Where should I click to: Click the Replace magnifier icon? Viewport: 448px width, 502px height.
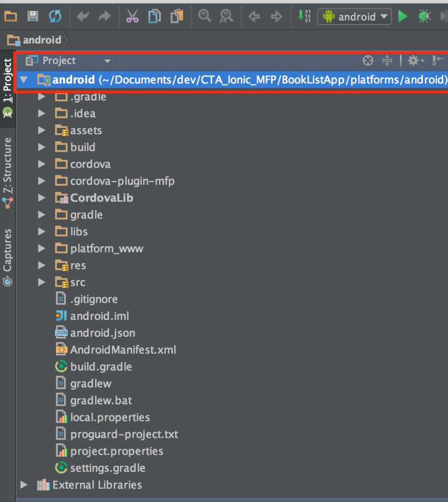tap(227, 16)
